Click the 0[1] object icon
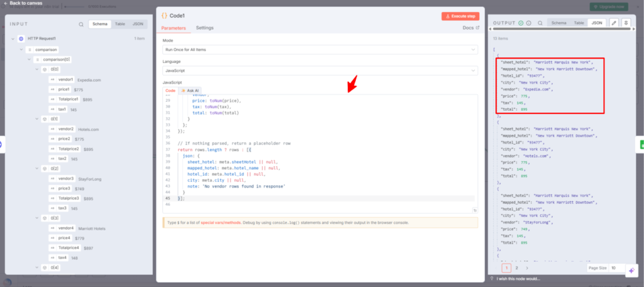 [x=45, y=119]
